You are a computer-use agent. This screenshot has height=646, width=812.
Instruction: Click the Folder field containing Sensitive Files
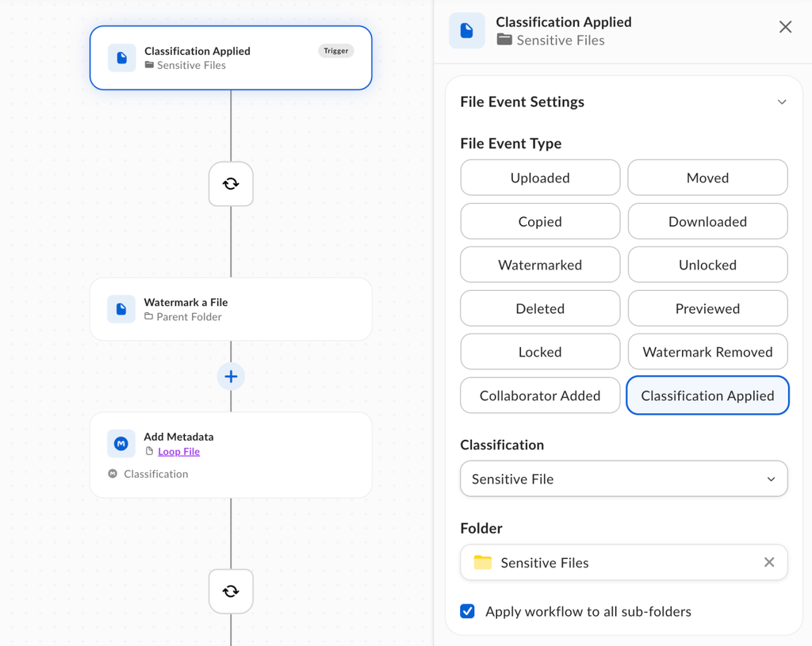pos(623,562)
